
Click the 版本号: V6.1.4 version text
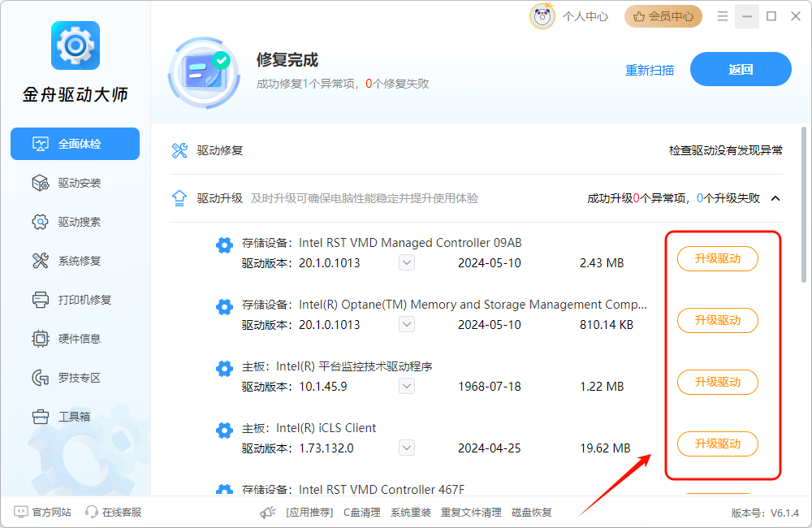766,513
